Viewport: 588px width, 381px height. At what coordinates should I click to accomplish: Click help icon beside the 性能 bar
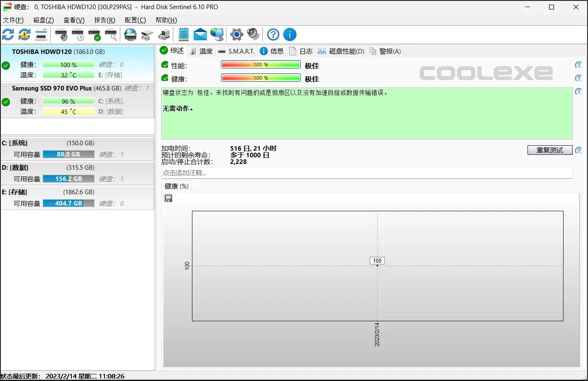pyautogui.click(x=578, y=65)
